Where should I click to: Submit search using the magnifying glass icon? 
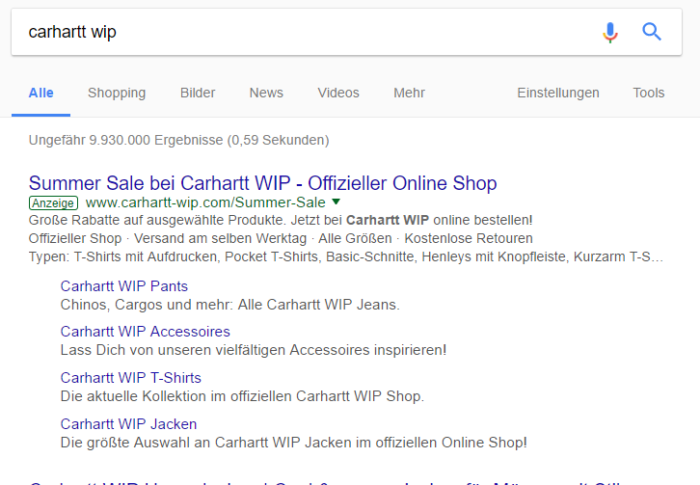(x=651, y=32)
